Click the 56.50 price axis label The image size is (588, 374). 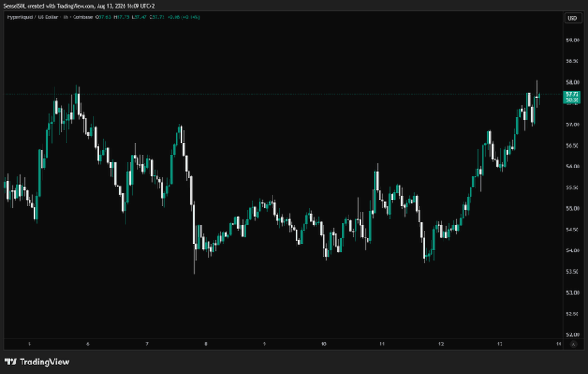(x=572, y=145)
